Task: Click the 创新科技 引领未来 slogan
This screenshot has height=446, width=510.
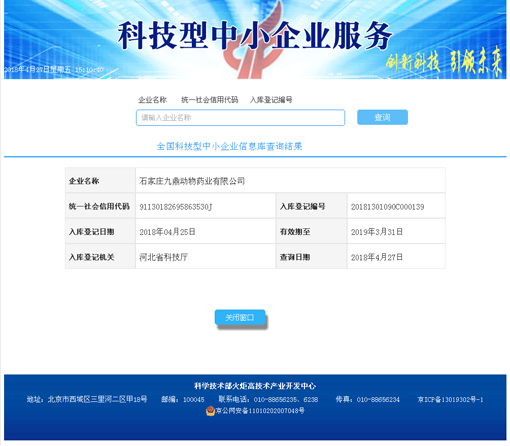Action: [444, 62]
